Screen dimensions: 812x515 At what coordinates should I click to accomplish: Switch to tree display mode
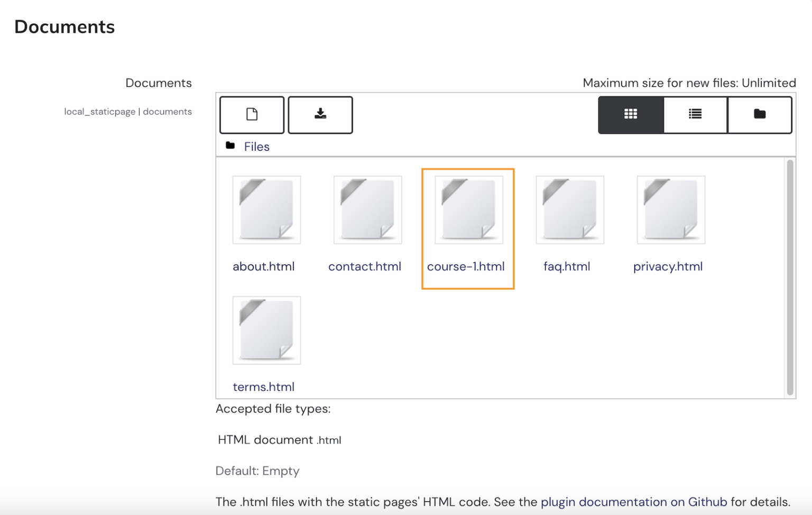click(760, 115)
